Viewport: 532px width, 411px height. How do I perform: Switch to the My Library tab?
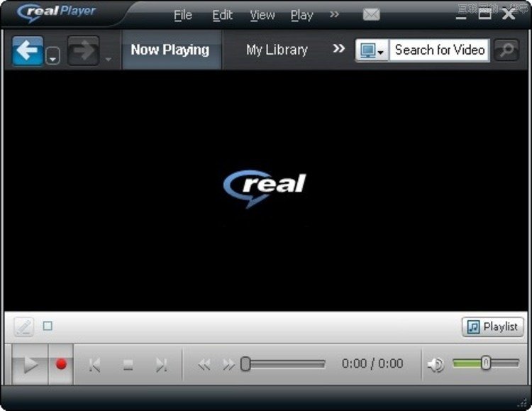(277, 50)
